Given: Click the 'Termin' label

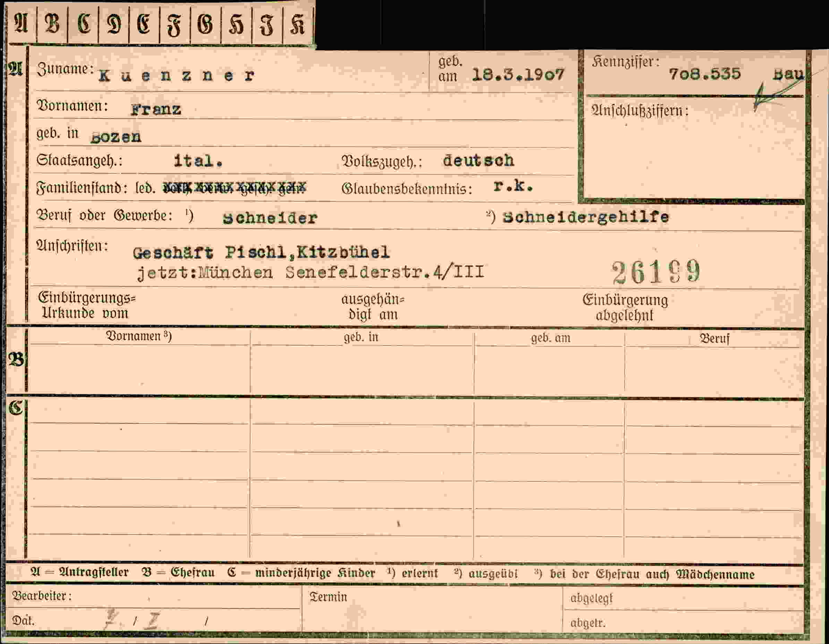Looking at the screenshot, I should click(x=328, y=597).
